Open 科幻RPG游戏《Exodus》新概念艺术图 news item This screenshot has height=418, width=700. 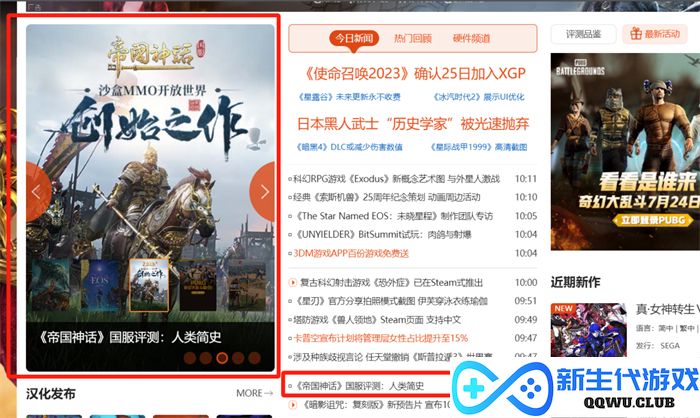pyautogui.click(x=394, y=179)
